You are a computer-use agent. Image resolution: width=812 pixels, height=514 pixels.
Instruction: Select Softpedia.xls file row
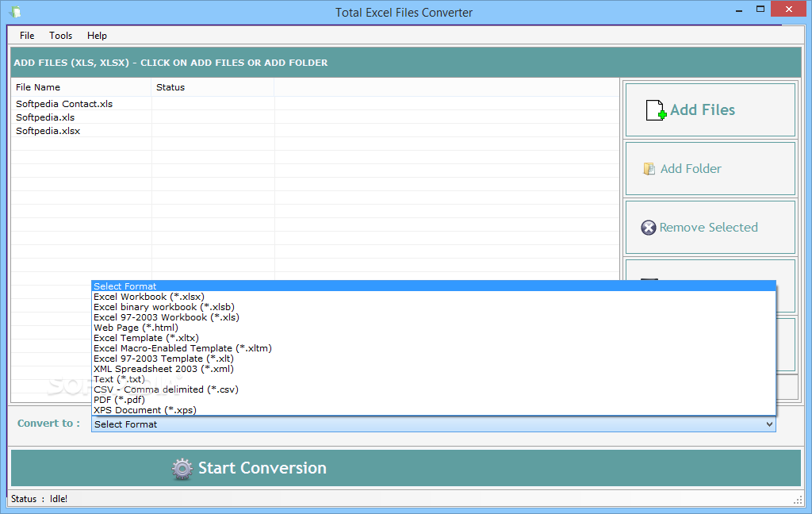[315, 117]
